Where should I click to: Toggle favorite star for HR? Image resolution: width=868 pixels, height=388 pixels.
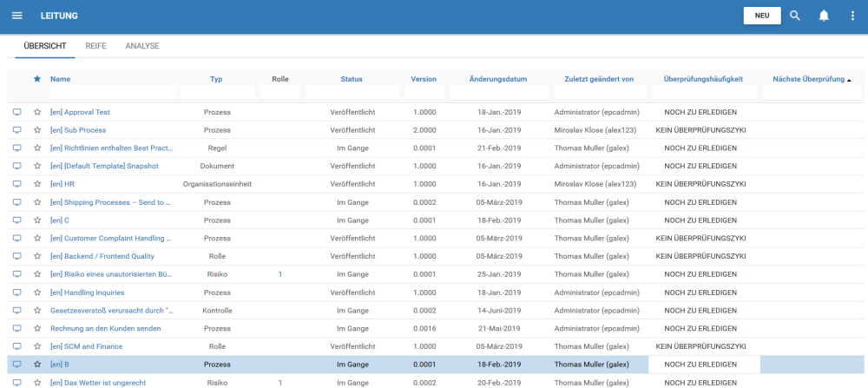(37, 184)
